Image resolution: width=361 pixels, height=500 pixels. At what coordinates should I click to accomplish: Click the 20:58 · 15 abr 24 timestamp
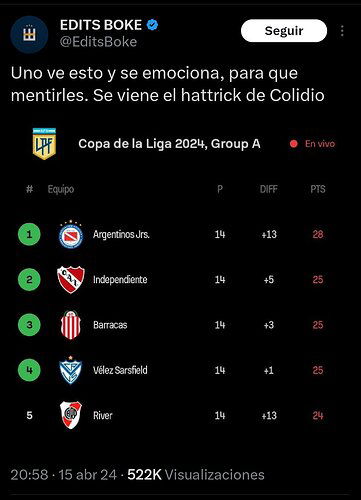pos(64,475)
